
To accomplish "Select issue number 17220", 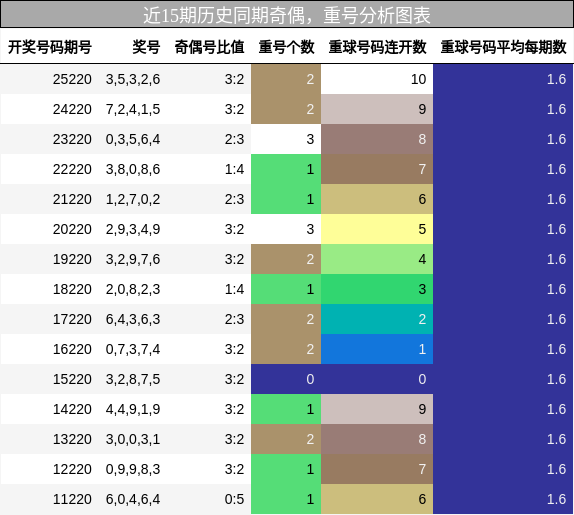I will (72, 319).
